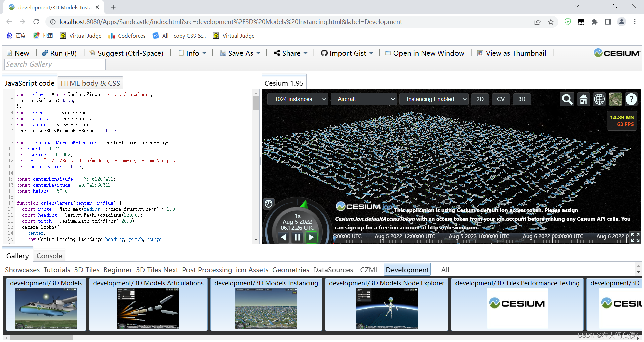Play the animation forward
Image resolution: width=644 pixels, height=342 pixels.
pos(311,237)
